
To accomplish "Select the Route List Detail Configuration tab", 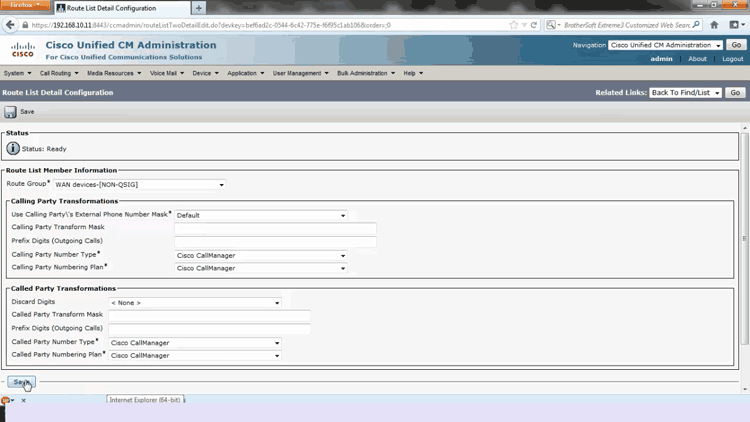I will pyautogui.click(x=121, y=8).
